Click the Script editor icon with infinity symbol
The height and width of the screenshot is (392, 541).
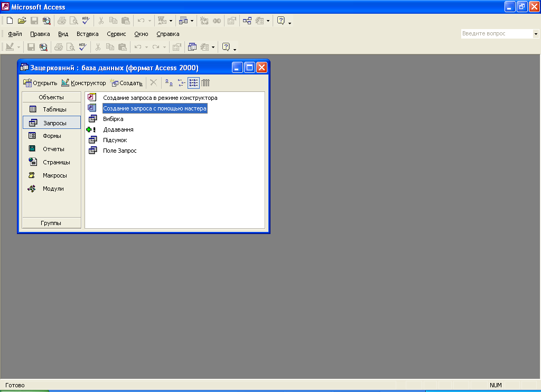click(x=217, y=21)
